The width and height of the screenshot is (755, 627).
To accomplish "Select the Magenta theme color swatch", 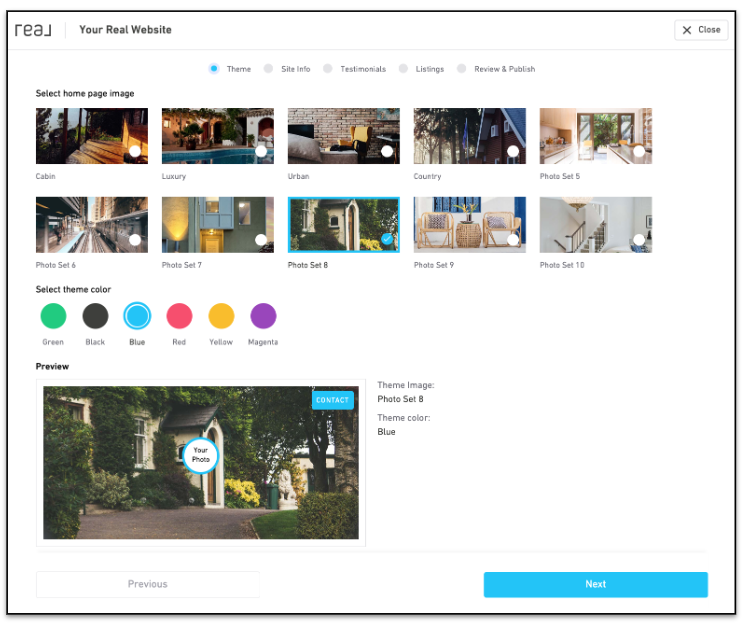I will 263,316.
